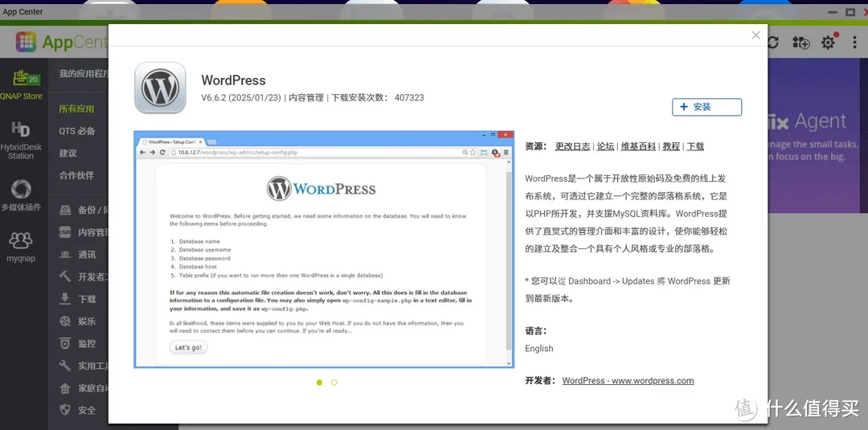Click the 通讯 category label
868x430 pixels.
pos(87,255)
